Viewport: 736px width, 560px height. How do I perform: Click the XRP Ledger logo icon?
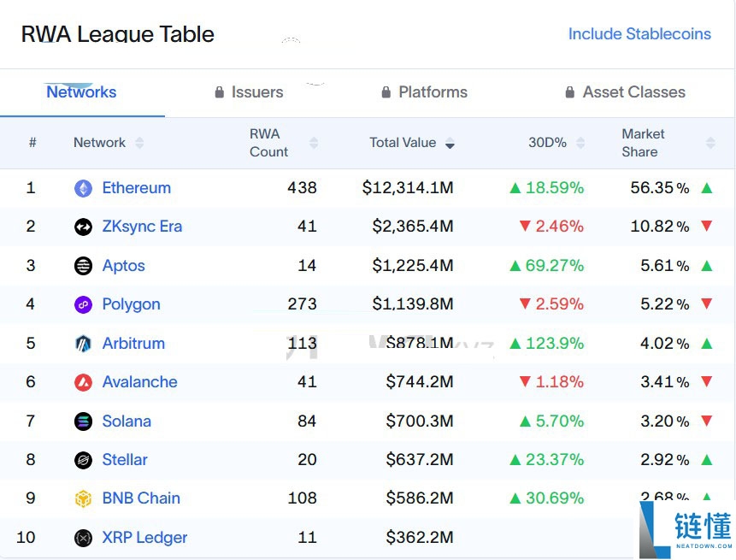83,538
